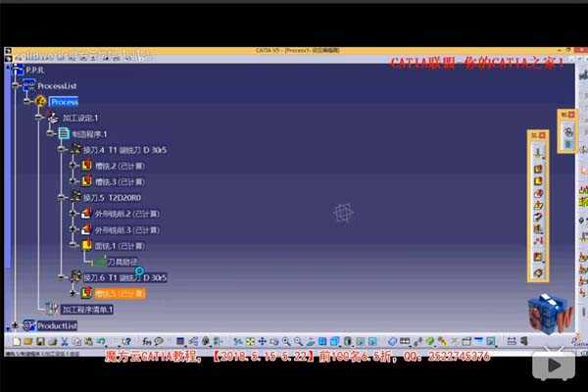Click the Undo arrow icon
Screen dimensions: 588x392
click(101, 341)
